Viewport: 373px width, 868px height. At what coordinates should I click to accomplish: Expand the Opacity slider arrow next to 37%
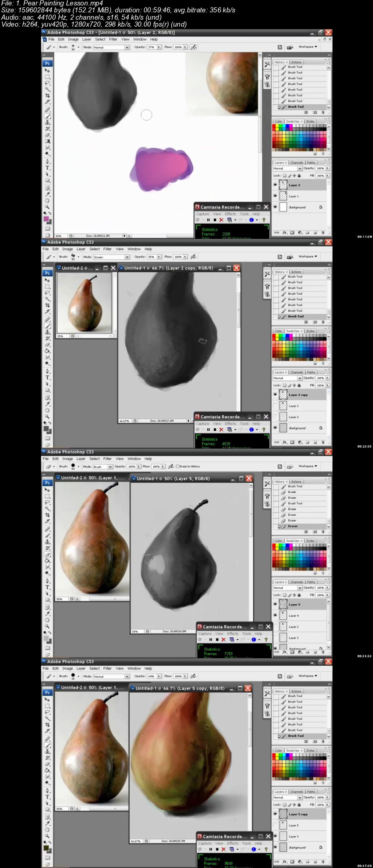[x=159, y=47]
